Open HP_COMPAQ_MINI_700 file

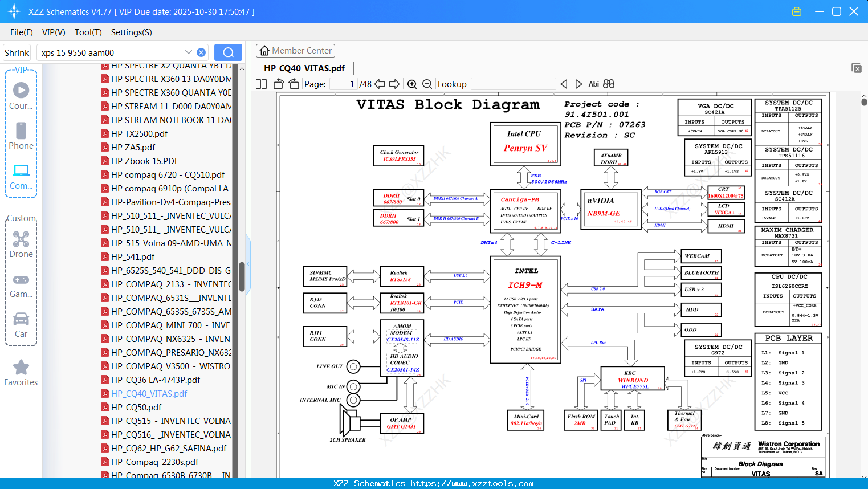coord(171,325)
